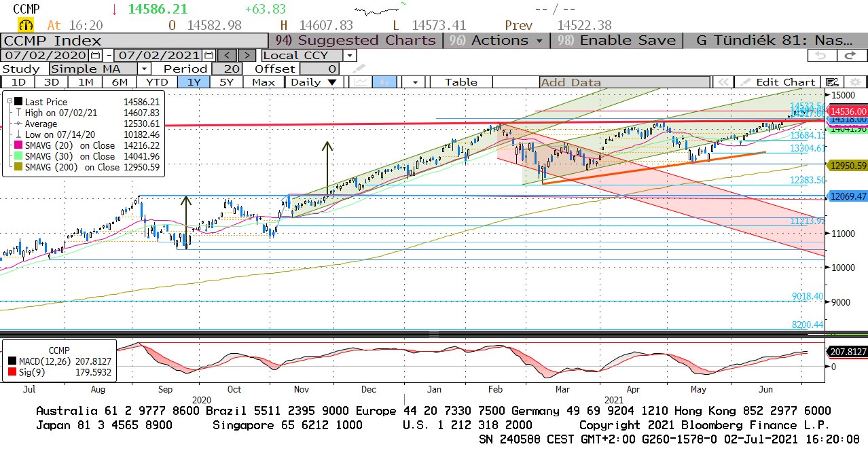Select the 1Y time range tab
Screen dimensions: 868x455
click(193, 82)
